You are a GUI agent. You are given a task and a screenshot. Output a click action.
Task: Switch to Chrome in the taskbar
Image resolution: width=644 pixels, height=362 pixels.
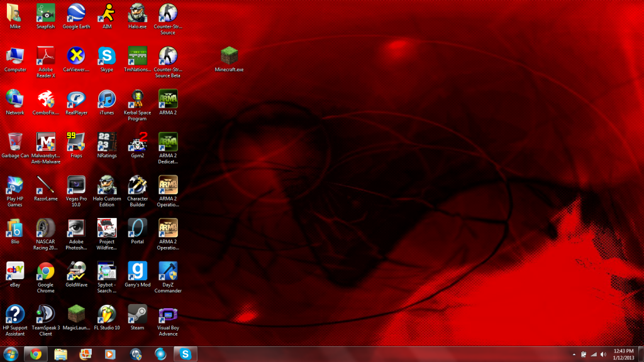(x=36, y=354)
